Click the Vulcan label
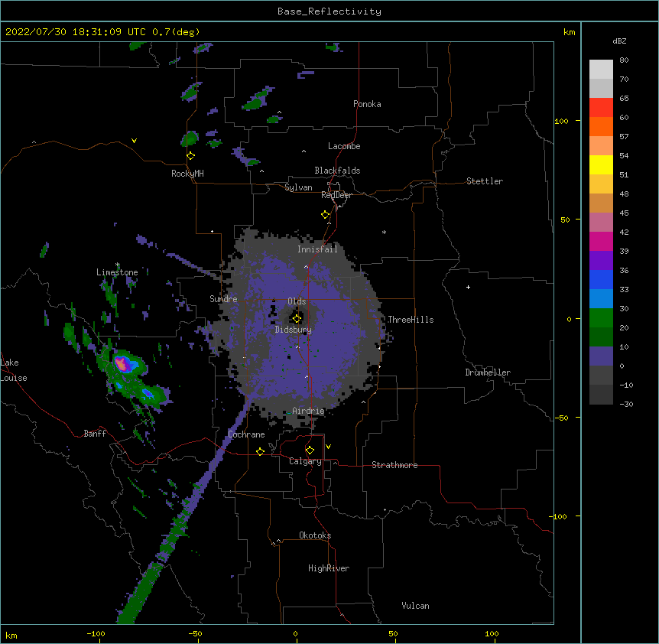 (x=415, y=606)
